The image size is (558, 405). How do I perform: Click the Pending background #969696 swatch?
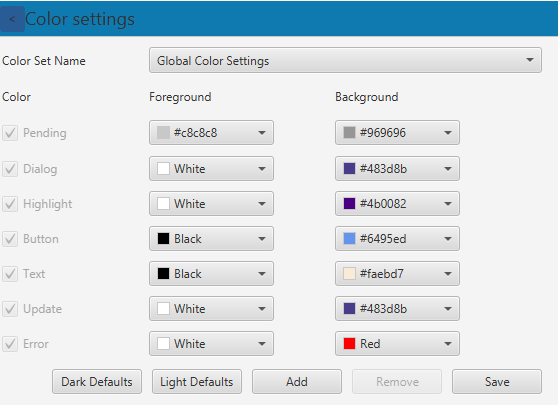(349, 132)
